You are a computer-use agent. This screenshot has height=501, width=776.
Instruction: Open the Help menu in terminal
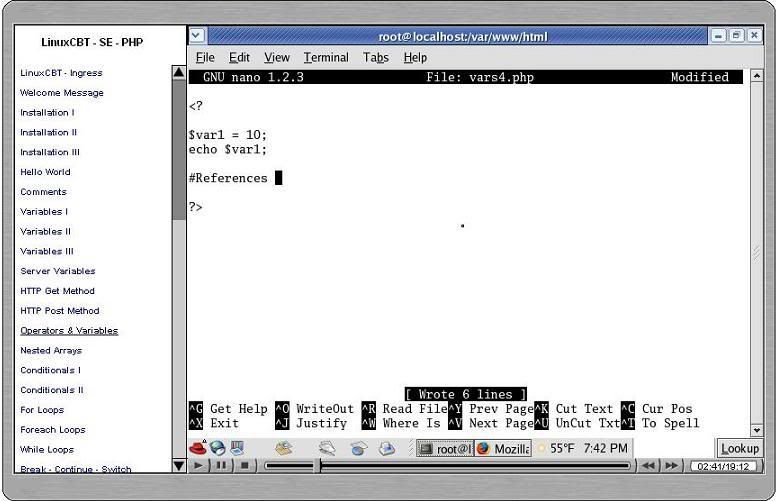pos(415,57)
